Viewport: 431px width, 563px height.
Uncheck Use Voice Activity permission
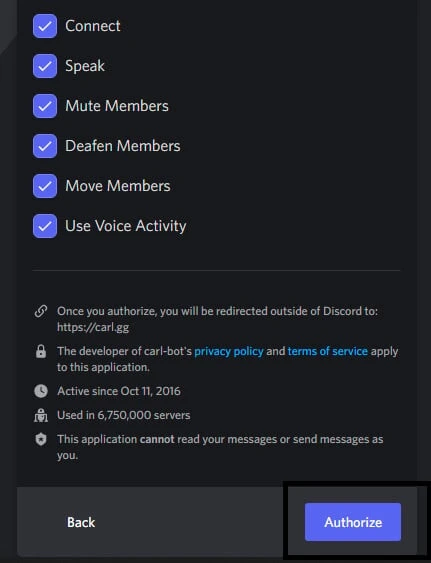tap(45, 226)
